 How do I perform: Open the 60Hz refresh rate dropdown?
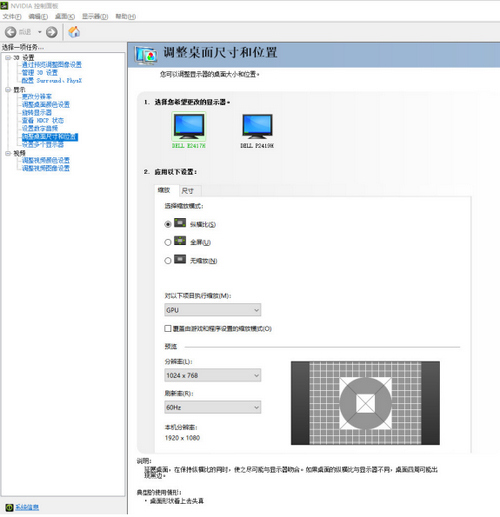coord(213,407)
